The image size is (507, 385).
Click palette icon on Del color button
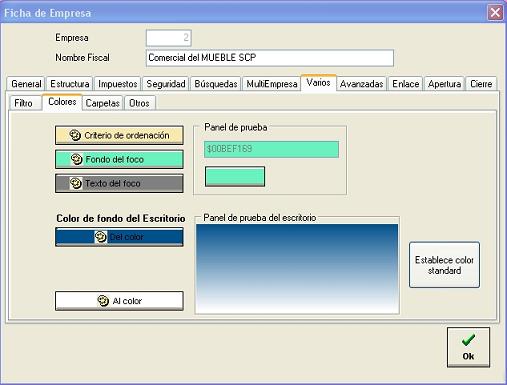(x=100, y=237)
